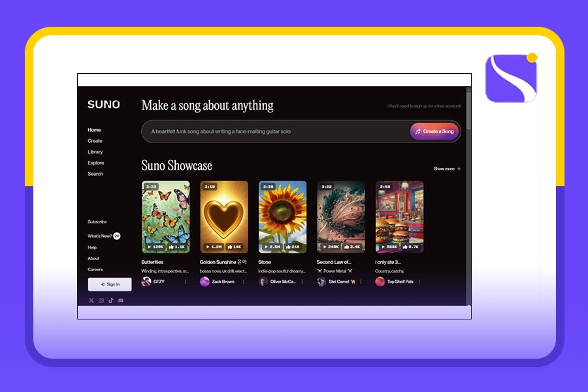The image size is (588, 392).
Task: Play the Butterflies track via play count
Action: tap(155, 247)
